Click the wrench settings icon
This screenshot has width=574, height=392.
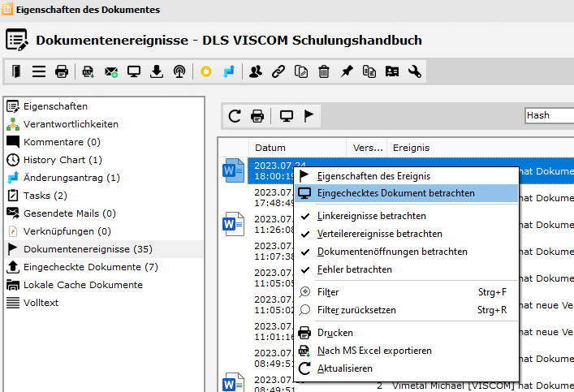point(414,71)
